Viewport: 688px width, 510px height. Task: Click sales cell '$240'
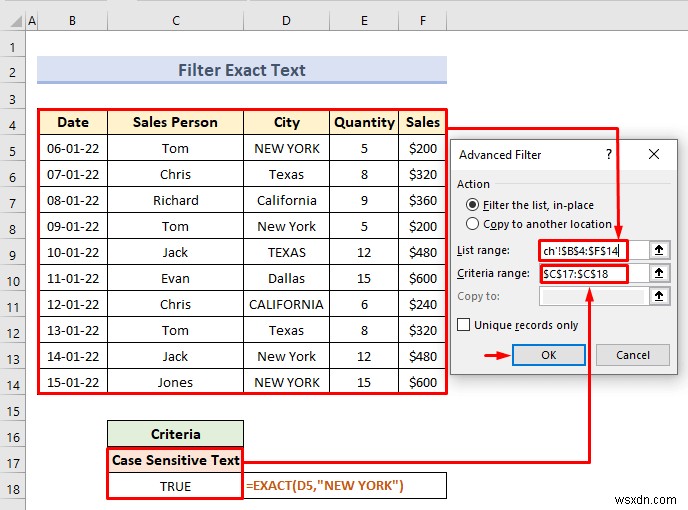422,304
